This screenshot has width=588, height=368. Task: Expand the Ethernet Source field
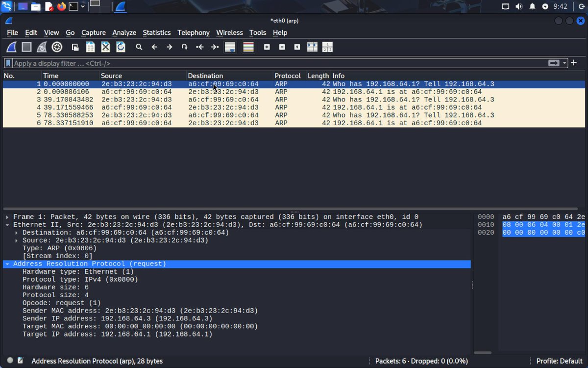click(17, 240)
